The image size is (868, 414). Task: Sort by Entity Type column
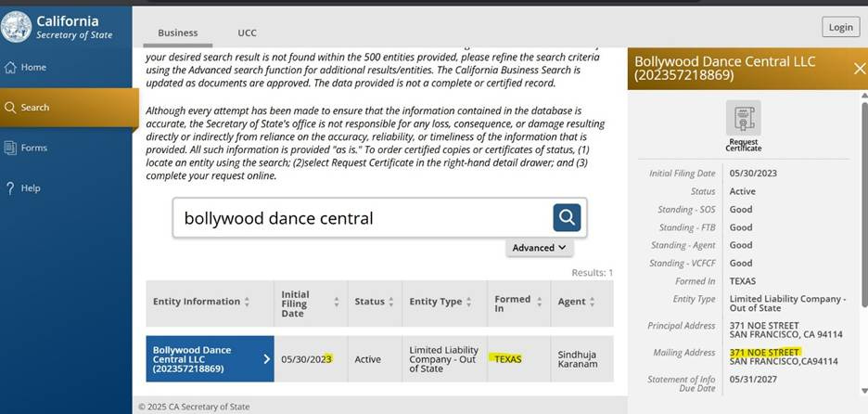(468, 302)
